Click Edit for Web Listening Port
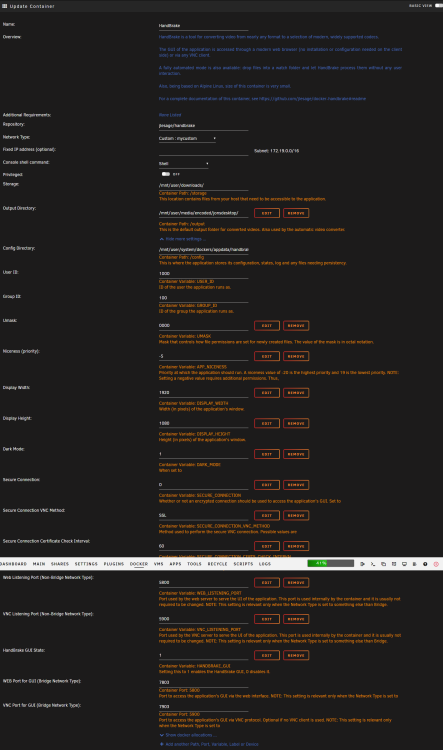 point(267,583)
